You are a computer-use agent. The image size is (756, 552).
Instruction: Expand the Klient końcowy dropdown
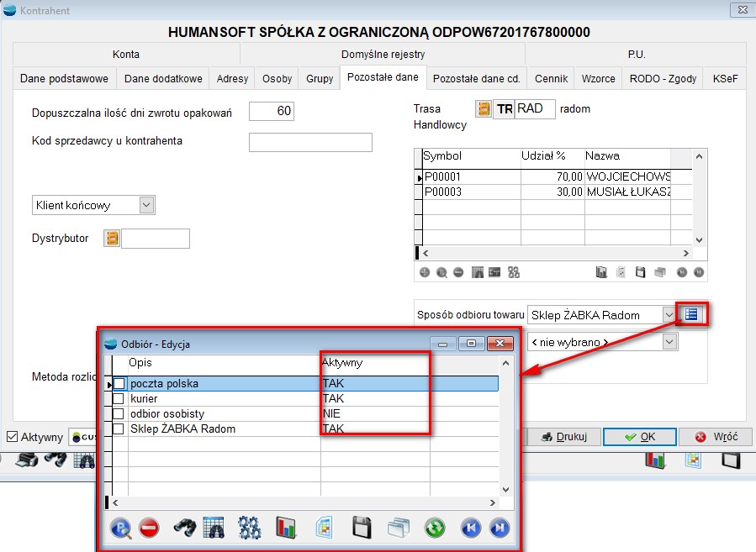click(x=146, y=204)
